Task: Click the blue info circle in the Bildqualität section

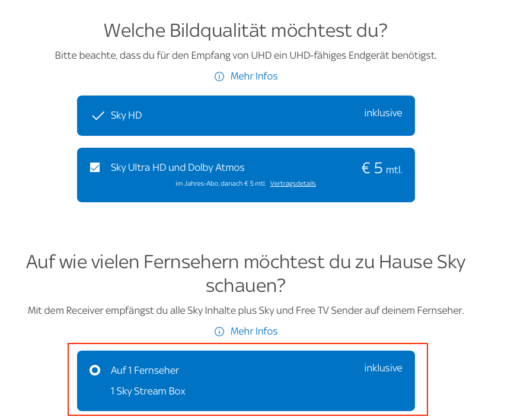Action: click(219, 77)
